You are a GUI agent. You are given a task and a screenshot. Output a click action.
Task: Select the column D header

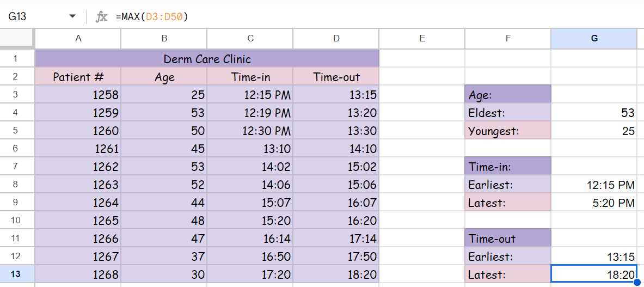336,38
